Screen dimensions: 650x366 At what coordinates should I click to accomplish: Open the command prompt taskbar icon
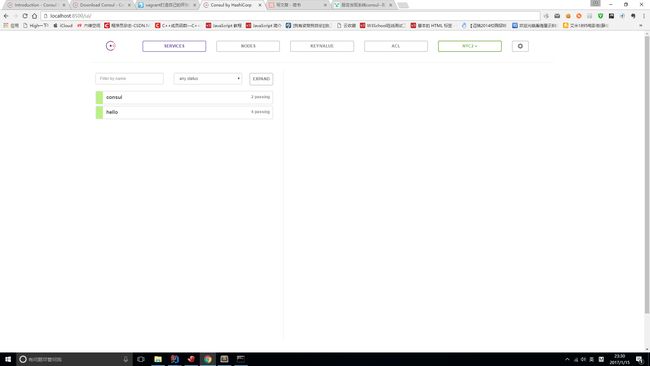point(240,359)
